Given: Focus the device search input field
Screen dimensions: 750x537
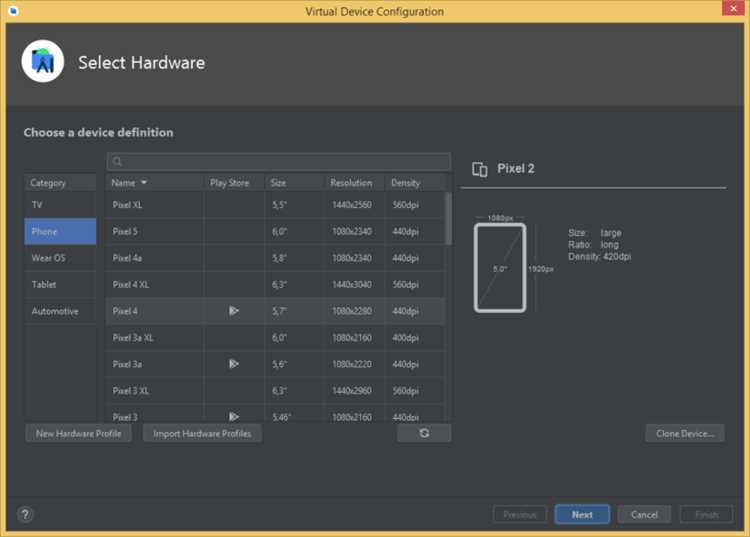Looking at the screenshot, I should pos(279,162).
